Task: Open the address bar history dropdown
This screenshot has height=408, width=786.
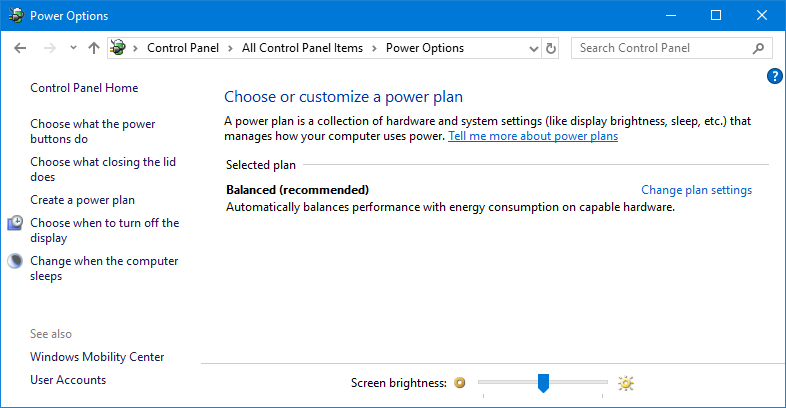Action: [534, 49]
